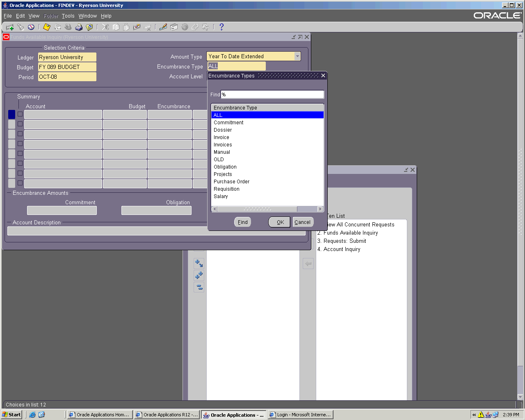Image resolution: width=525 pixels, height=420 pixels.
Task: Check the last Summary row checkbox
Action: (20, 183)
